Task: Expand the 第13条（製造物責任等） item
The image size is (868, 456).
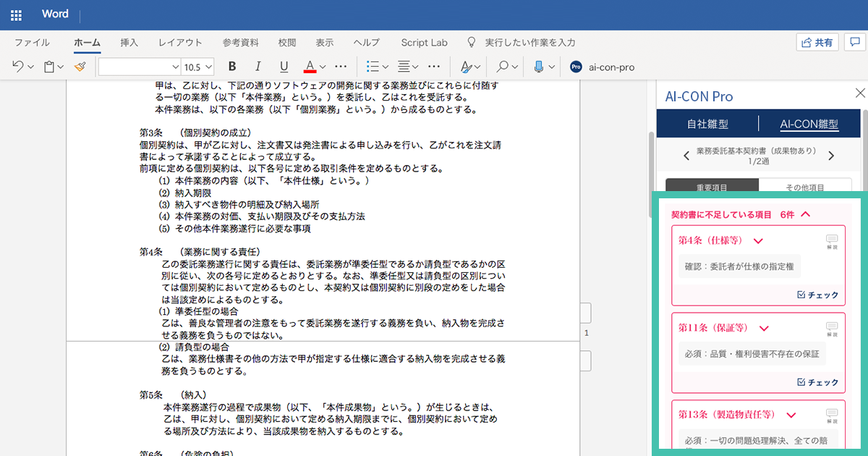Action: pos(791,415)
